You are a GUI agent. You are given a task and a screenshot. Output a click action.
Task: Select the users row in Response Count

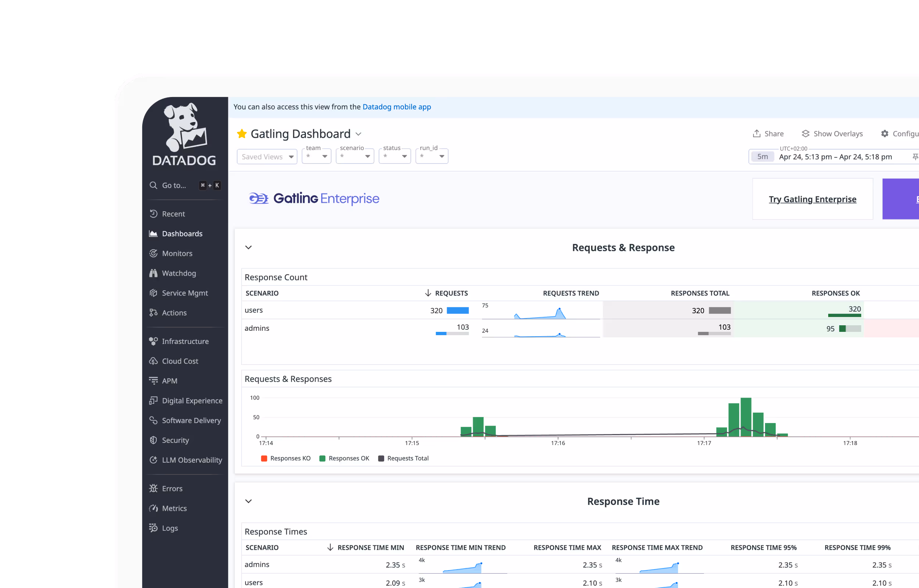(580, 310)
